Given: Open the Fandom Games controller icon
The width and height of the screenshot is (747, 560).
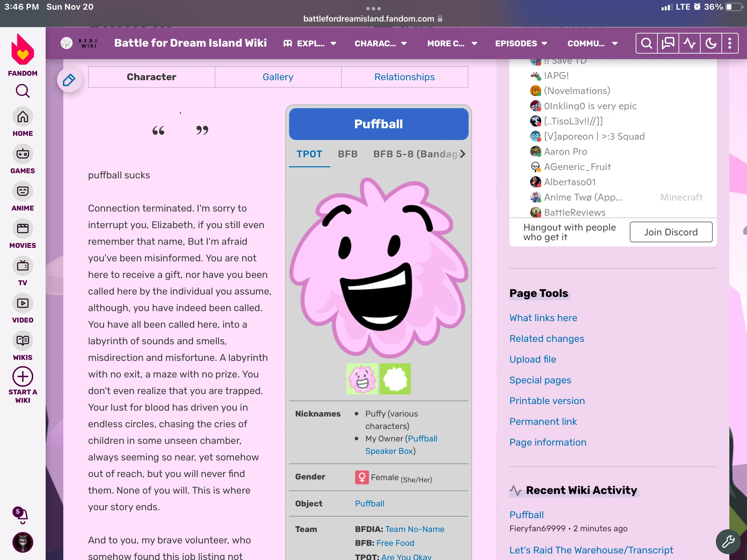Looking at the screenshot, I should click(x=23, y=154).
